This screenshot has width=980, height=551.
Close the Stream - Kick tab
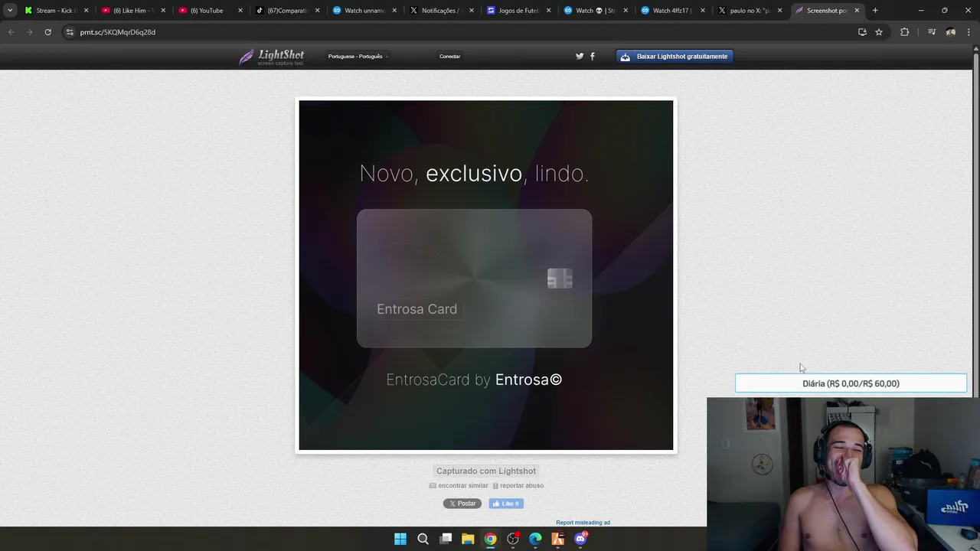86,11
